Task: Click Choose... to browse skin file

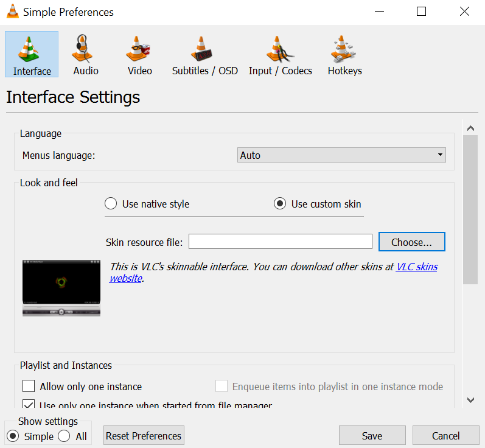Action: click(411, 242)
